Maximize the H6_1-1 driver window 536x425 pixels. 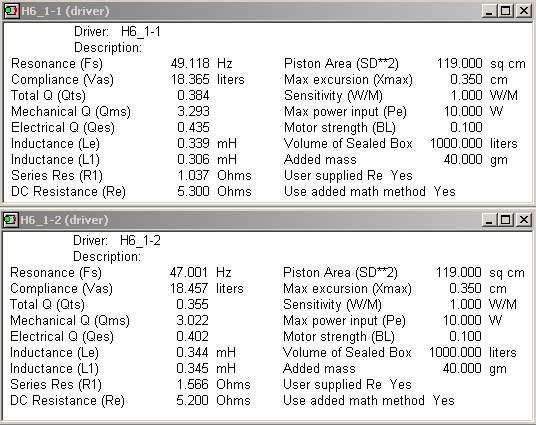point(506,11)
